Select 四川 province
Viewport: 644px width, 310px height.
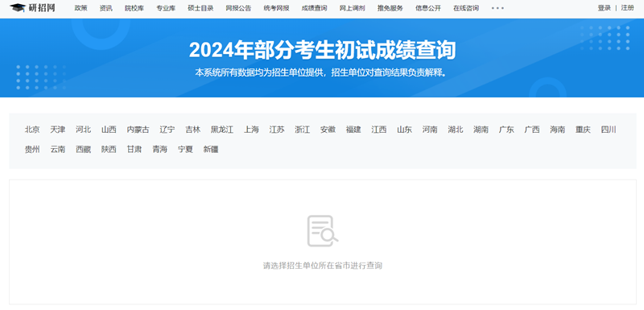(609, 130)
